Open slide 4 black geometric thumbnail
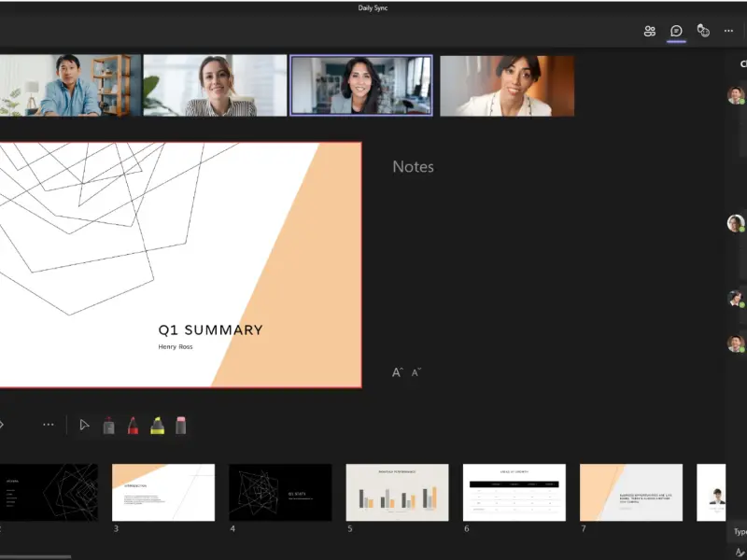 (x=281, y=493)
